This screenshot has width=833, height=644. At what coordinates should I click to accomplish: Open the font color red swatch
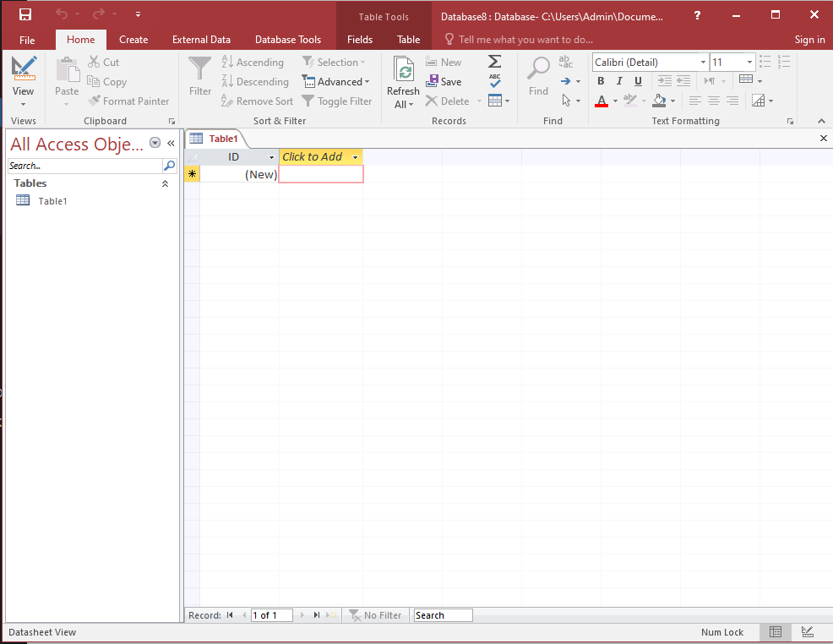click(601, 101)
